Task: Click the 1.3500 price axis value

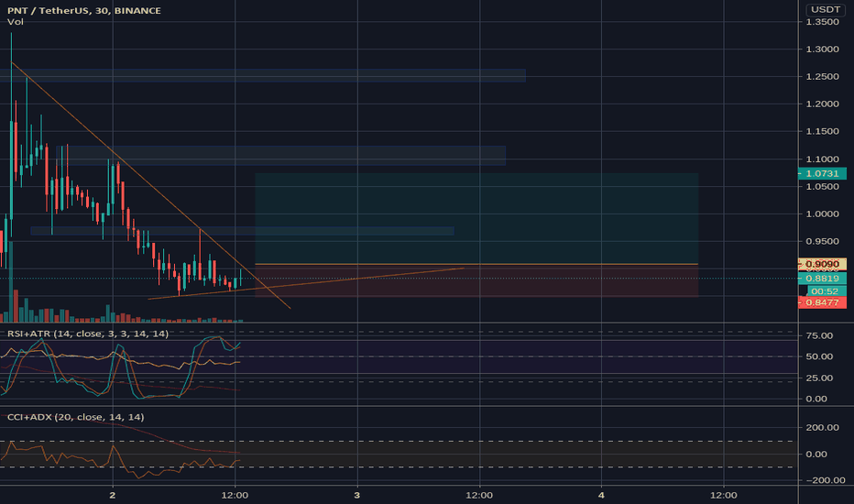Action: click(823, 22)
